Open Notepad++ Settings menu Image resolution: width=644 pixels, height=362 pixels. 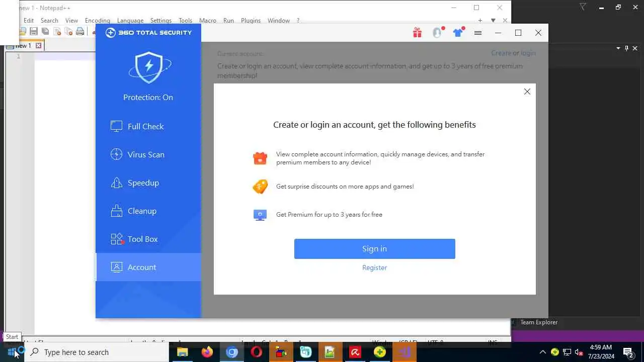coord(161,21)
